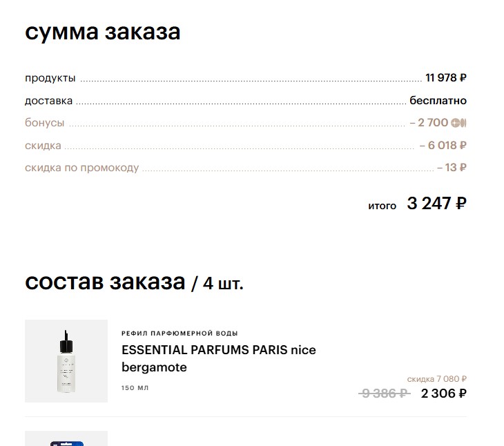Click the 'рефил парфюмерной воды' category label
This screenshot has height=446, width=504.
tap(180, 333)
